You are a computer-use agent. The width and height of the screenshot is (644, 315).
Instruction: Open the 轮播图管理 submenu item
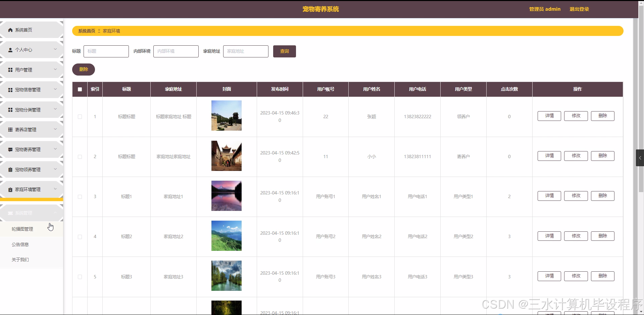click(32, 229)
